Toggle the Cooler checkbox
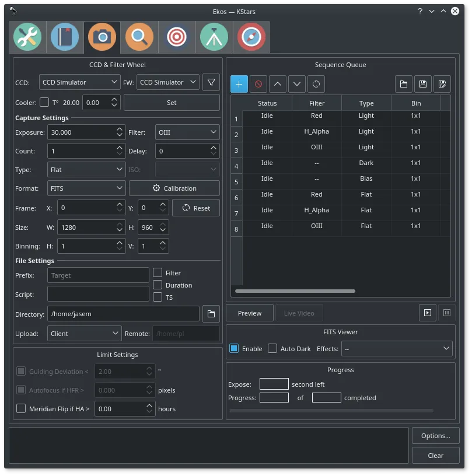472x476 pixels. tap(44, 102)
